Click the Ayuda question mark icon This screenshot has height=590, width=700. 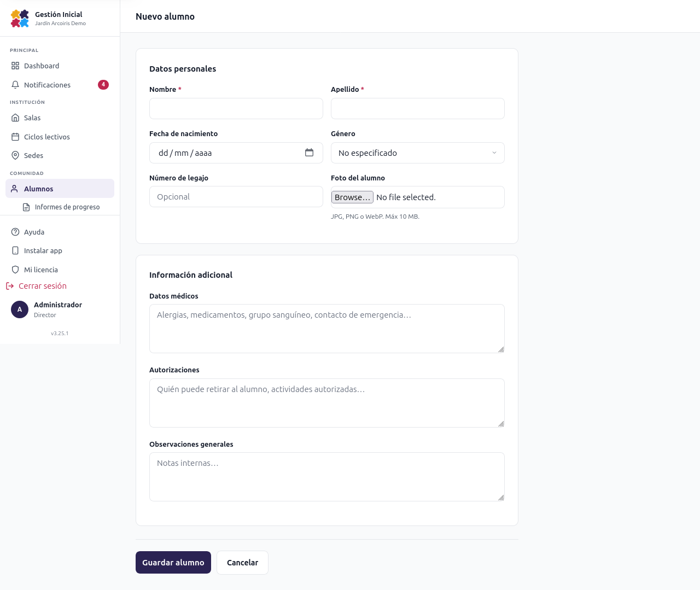click(15, 232)
